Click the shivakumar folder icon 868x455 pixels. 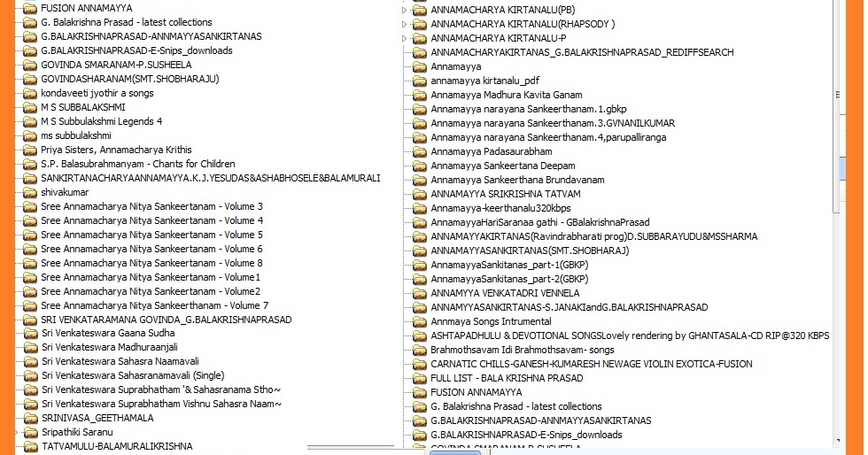pyautogui.click(x=30, y=193)
